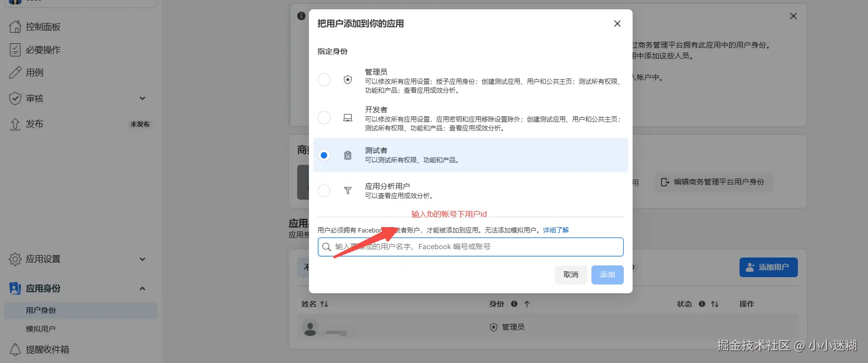Viewport: 868px width, 363px height.
Task: Click the checklist icon beside 必要操作
Action: pyautogui.click(x=15, y=50)
